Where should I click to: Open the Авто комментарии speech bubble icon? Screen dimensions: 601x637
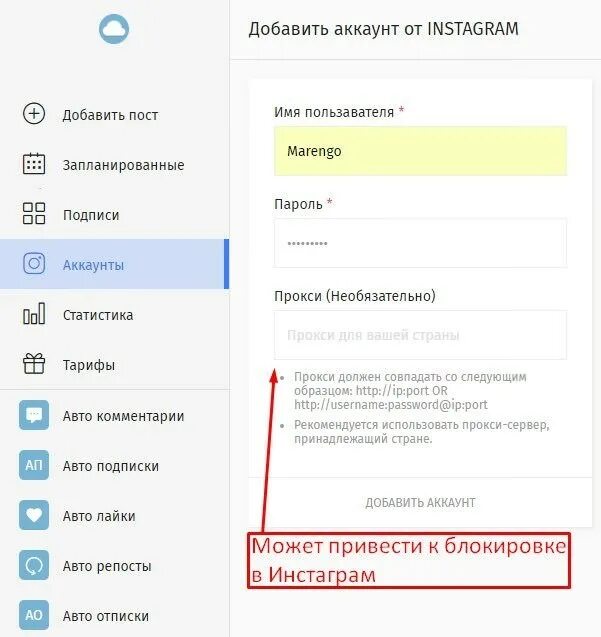tap(34, 415)
